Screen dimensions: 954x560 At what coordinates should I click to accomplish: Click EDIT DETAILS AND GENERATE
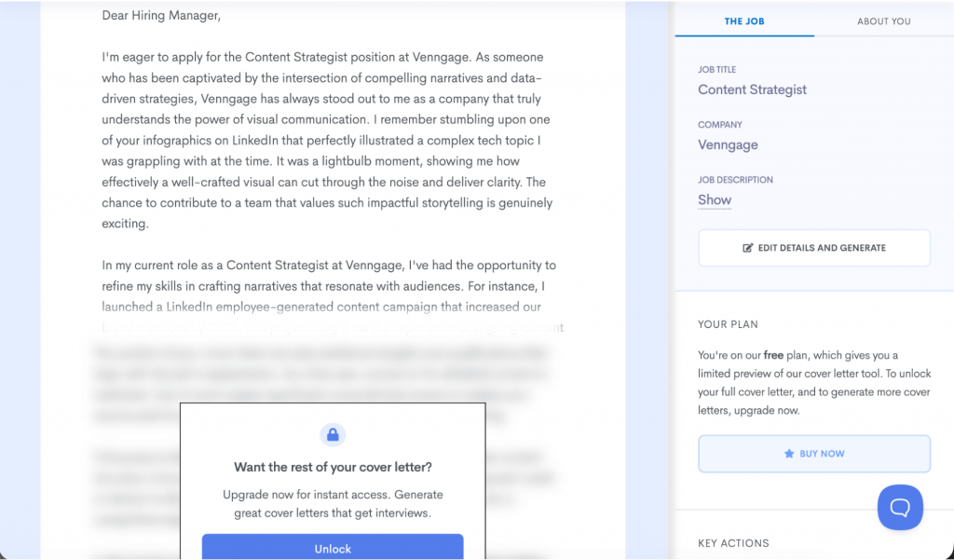coord(813,248)
